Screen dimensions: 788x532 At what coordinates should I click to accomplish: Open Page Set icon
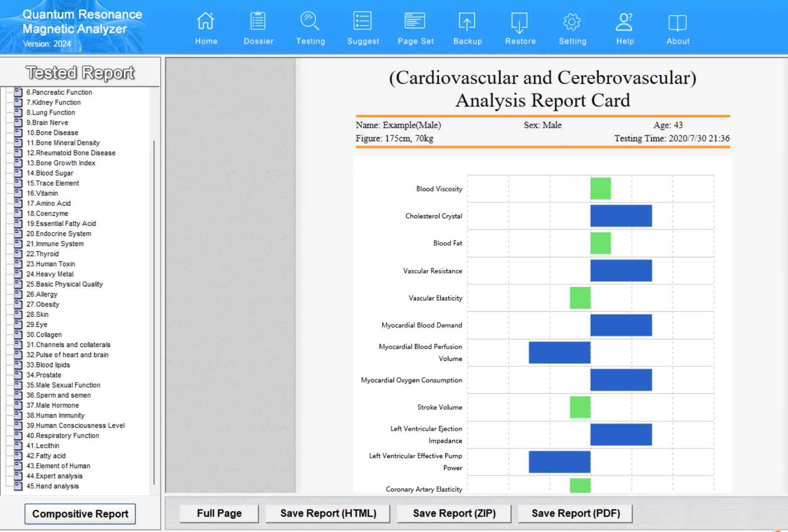415,21
